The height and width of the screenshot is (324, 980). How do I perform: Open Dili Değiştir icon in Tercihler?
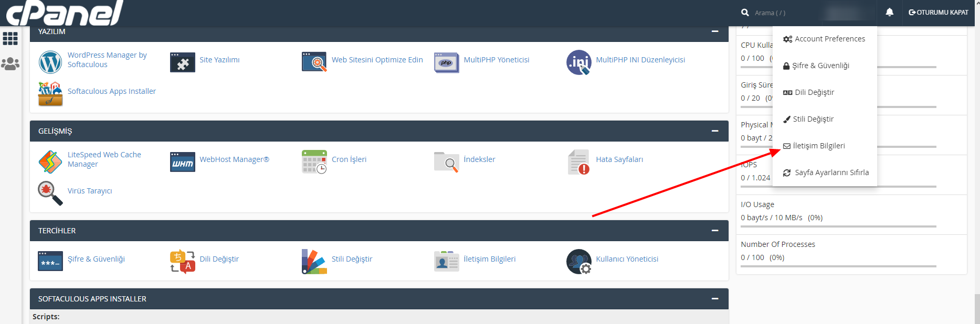pos(183,262)
